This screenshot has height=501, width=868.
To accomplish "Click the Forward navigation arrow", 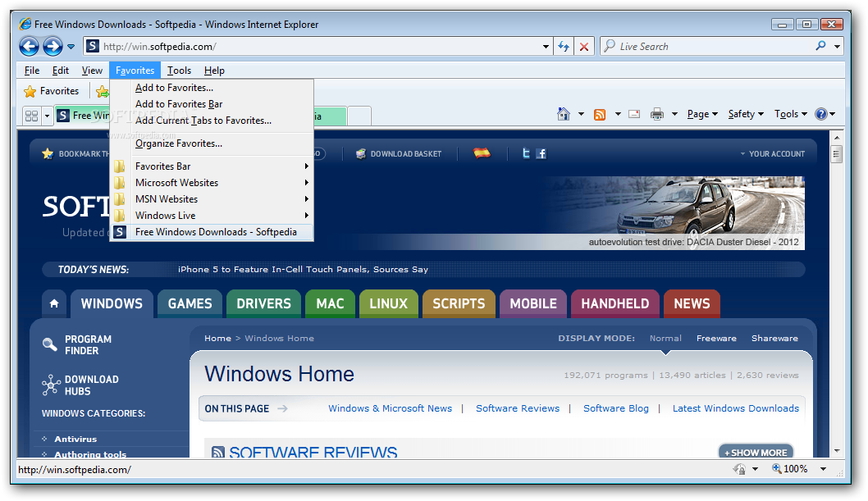I will (x=53, y=47).
